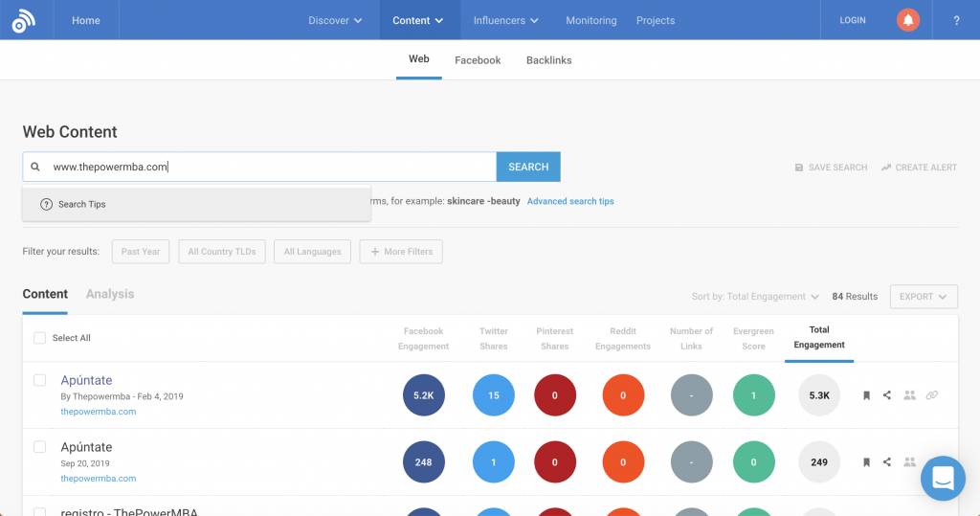Open the All Country TLDs filter
Image resolution: width=980 pixels, height=516 pixels.
tap(222, 252)
